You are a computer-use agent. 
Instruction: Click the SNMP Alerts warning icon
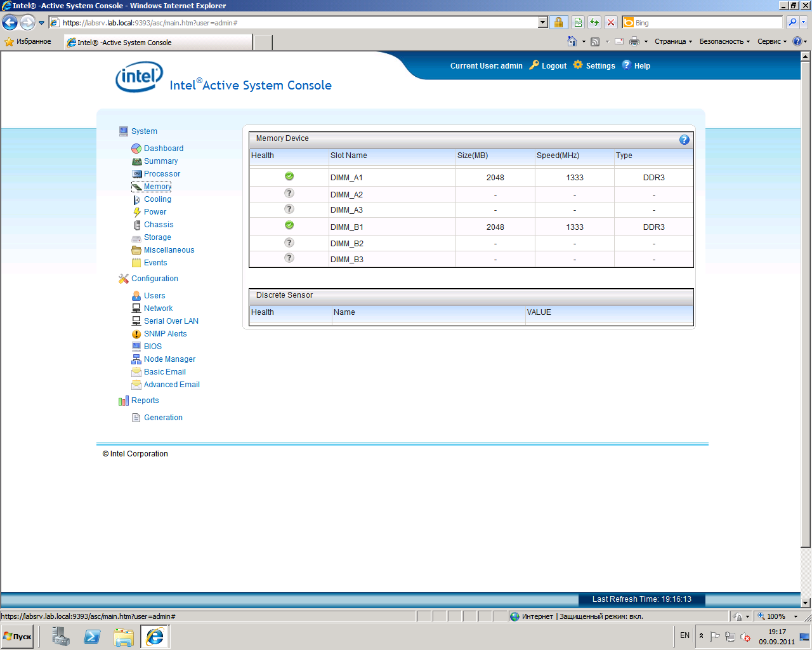(x=136, y=334)
